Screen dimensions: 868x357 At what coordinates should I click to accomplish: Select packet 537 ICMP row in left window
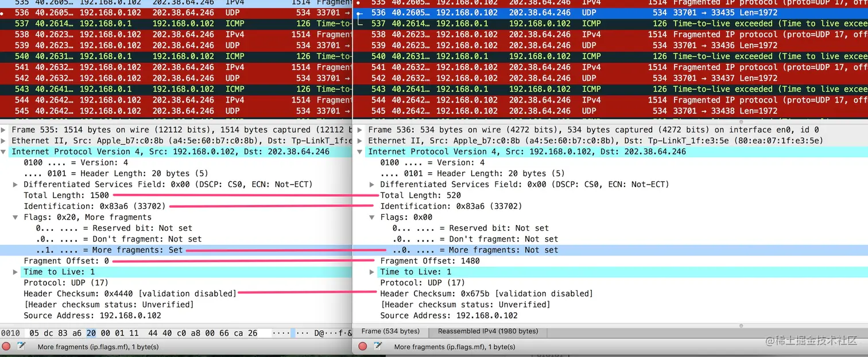click(x=176, y=24)
